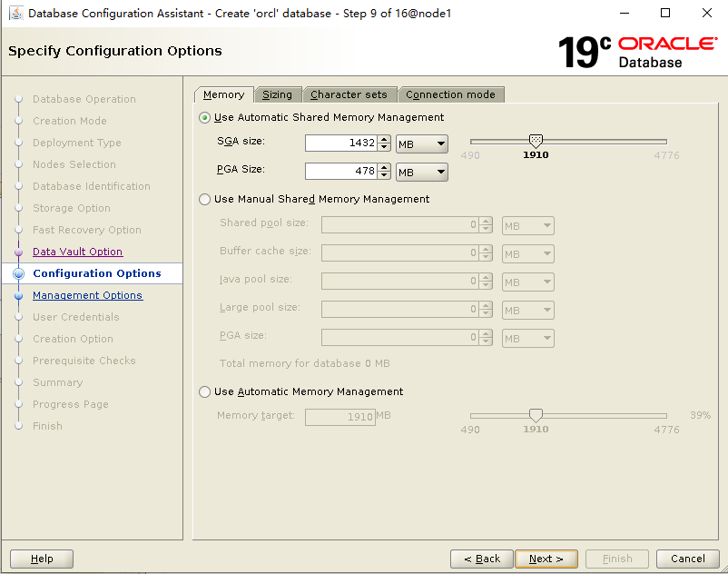728x574 pixels.
Task: Click the Oracle 19c Database logo
Action: [x=638, y=52]
